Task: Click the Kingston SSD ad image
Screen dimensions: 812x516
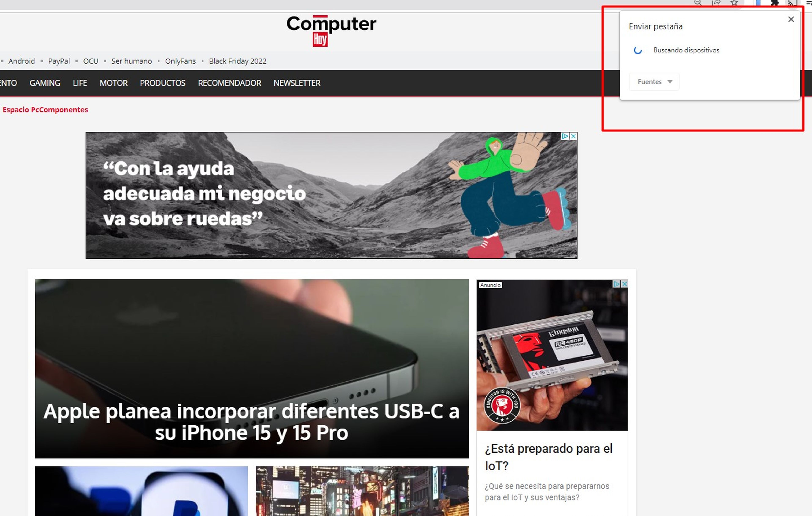Action: point(552,355)
